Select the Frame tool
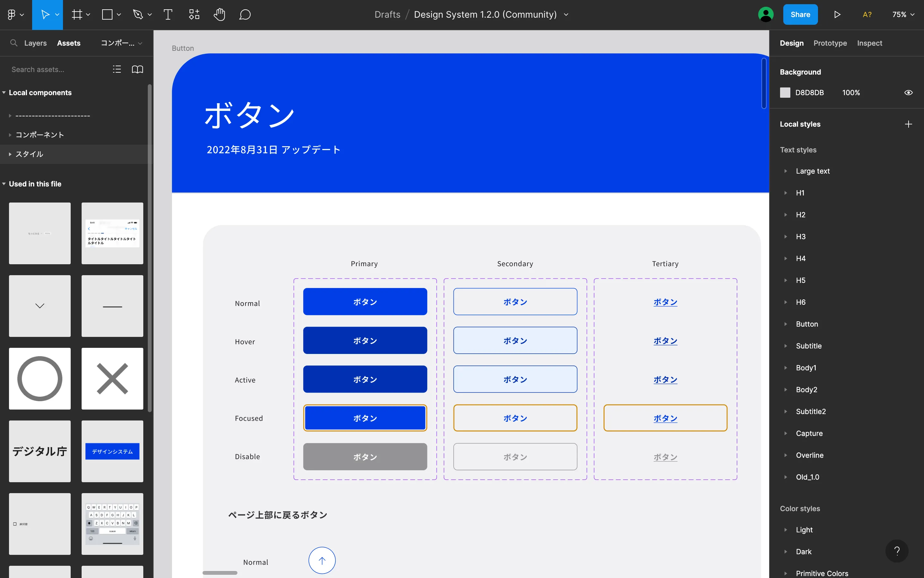The height and width of the screenshot is (578, 924). (x=77, y=14)
